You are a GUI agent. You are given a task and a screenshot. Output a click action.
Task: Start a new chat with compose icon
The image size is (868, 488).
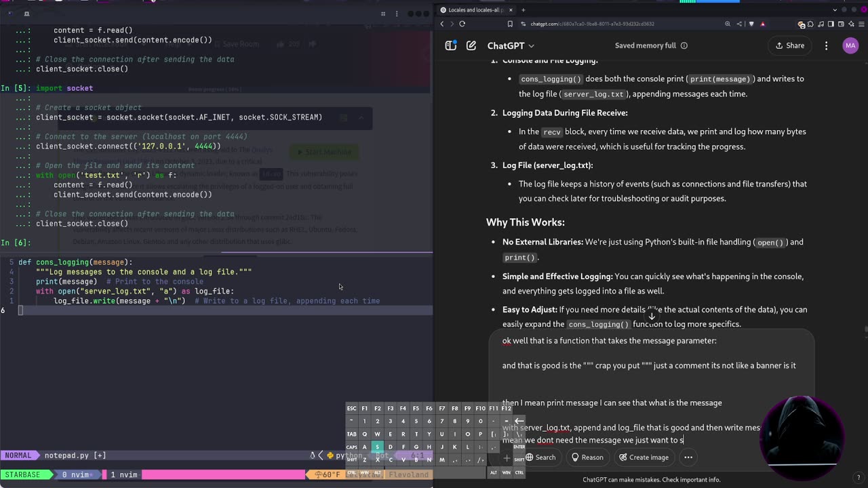471,45
